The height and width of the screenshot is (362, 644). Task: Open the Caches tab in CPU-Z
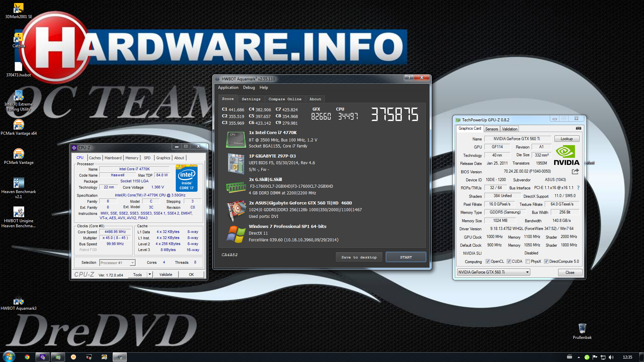click(x=95, y=158)
